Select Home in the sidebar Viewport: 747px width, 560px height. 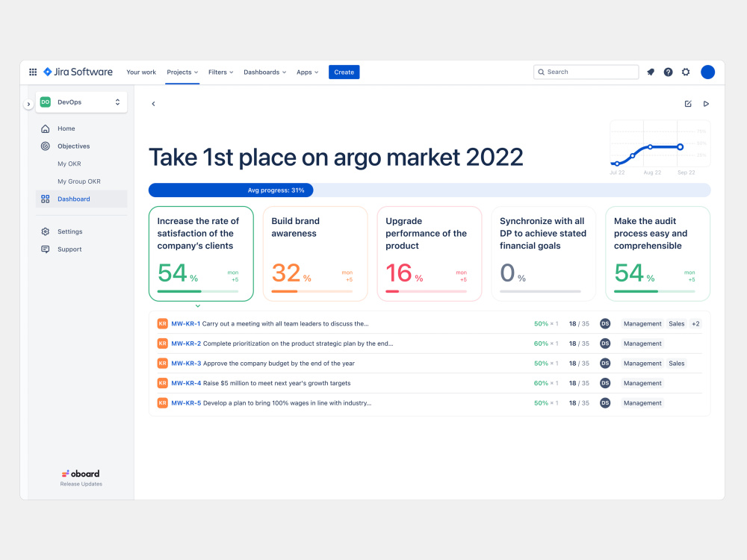point(66,128)
